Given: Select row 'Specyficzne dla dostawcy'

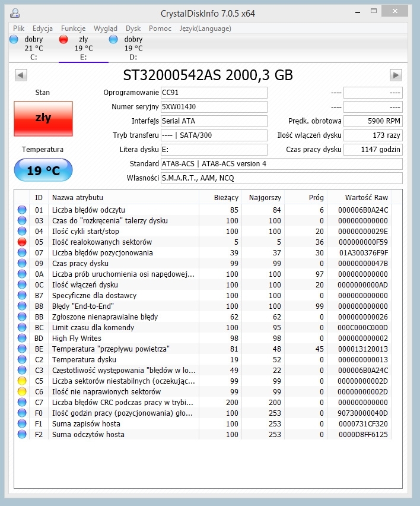Looking at the screenshot, I should (x=203, y=295).
